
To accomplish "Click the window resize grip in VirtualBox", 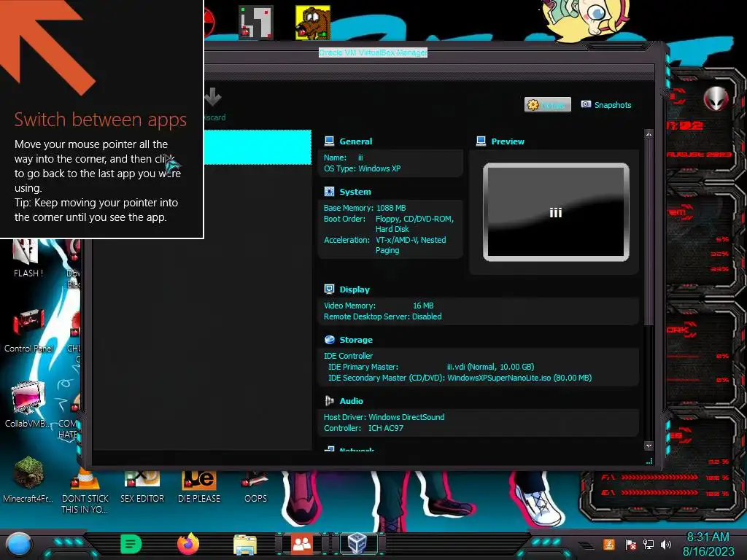I will point(649,461).
